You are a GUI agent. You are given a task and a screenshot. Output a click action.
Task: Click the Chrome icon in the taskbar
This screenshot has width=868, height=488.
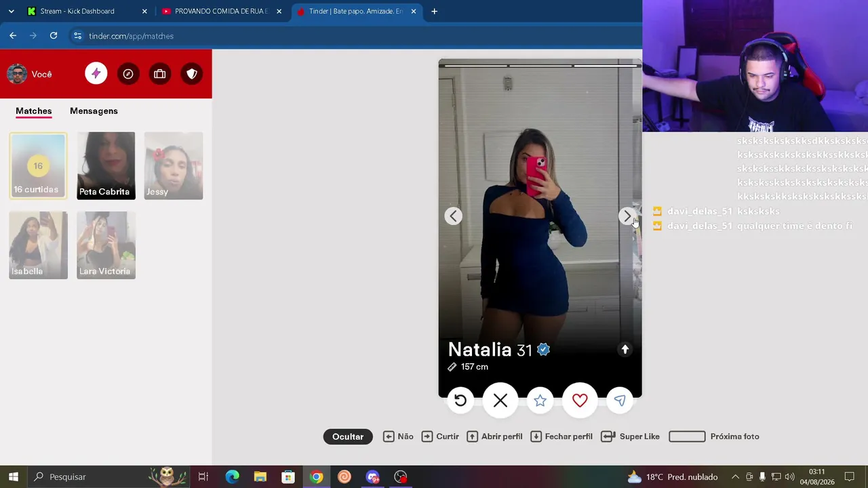pyautogui.click(x=316, y=476)
